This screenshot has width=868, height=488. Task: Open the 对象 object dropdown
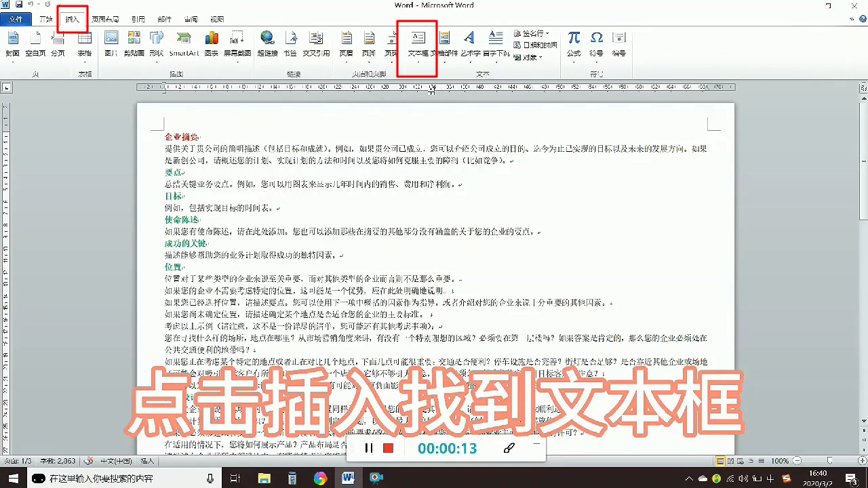click(529, 57)
